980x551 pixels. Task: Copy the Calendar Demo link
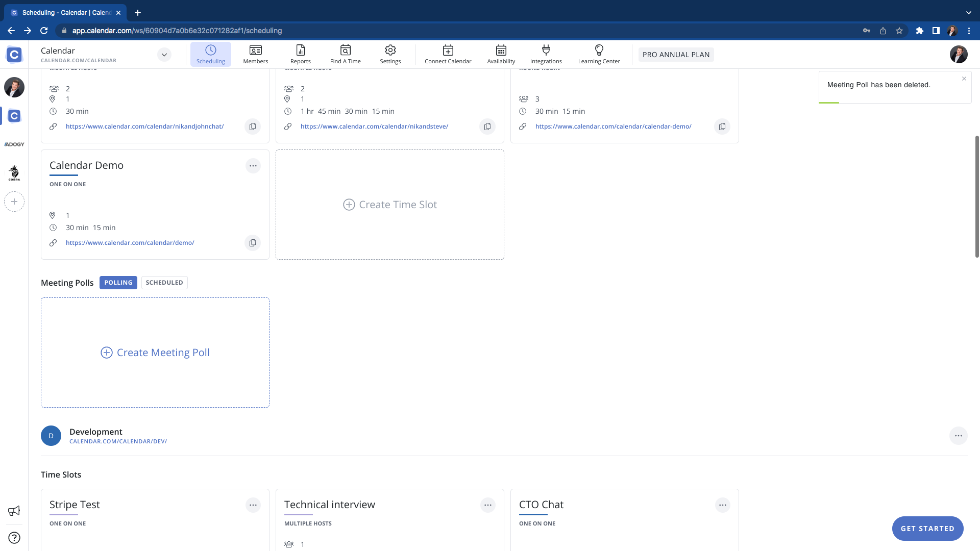[253, 243]
